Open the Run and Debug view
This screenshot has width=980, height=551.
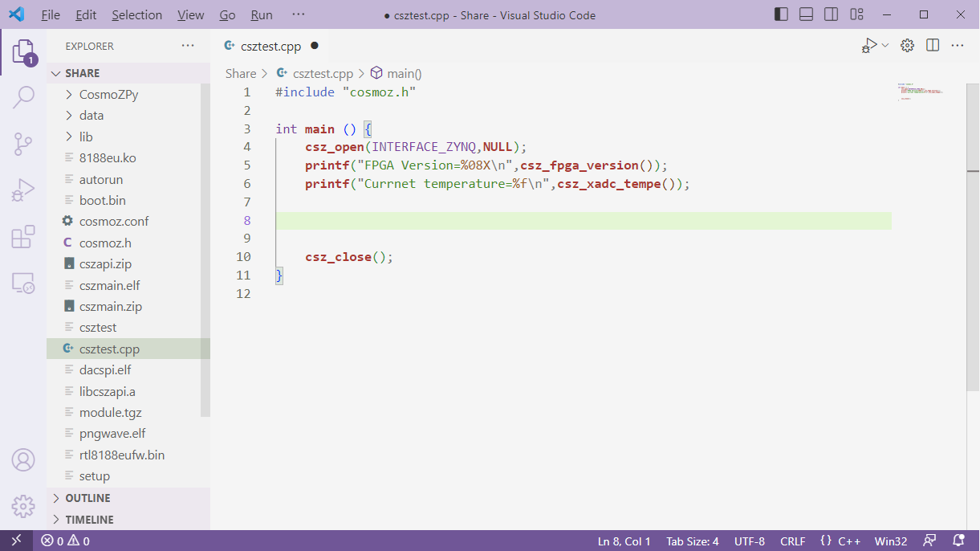(23, 190)
